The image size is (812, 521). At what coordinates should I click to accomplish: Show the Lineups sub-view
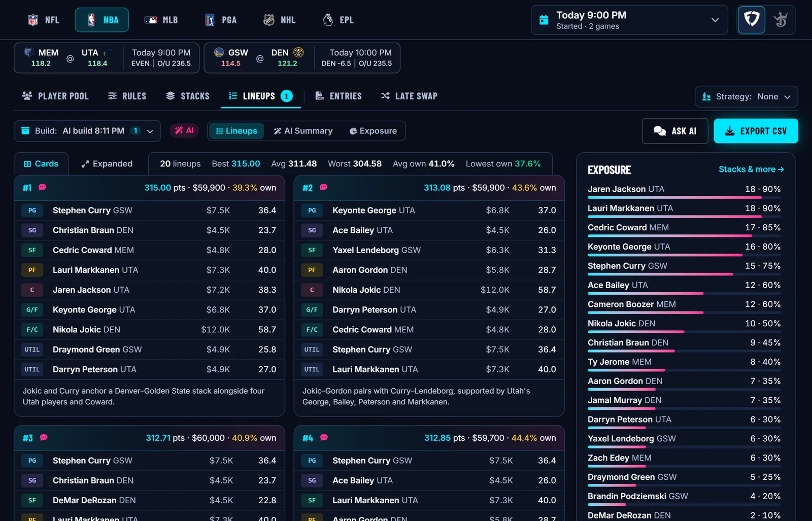(x=236, y=131)
